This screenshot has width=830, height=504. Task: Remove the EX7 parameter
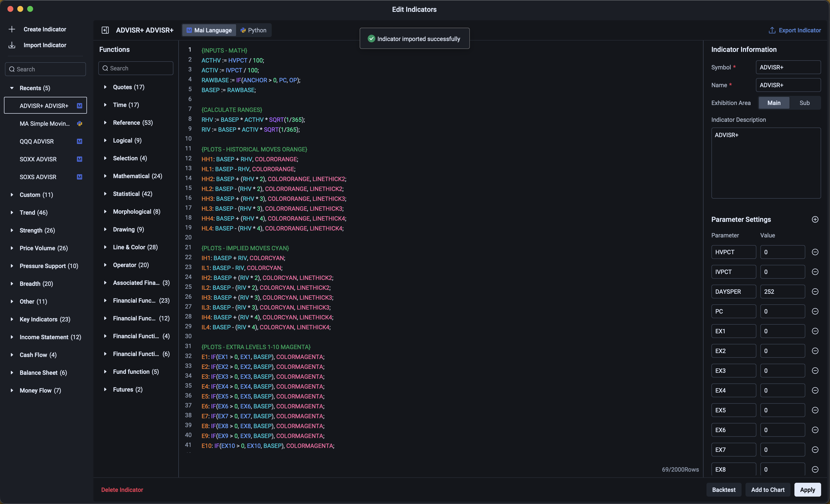click(x=815, y=450)
